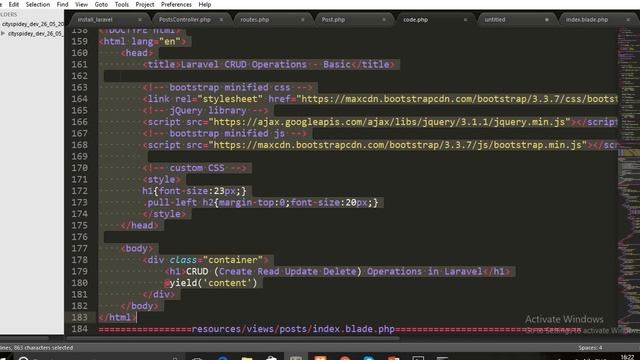This screenshot has width=640, height=360.
Task: Close the install_laravel tab
Action: [140, 20]
